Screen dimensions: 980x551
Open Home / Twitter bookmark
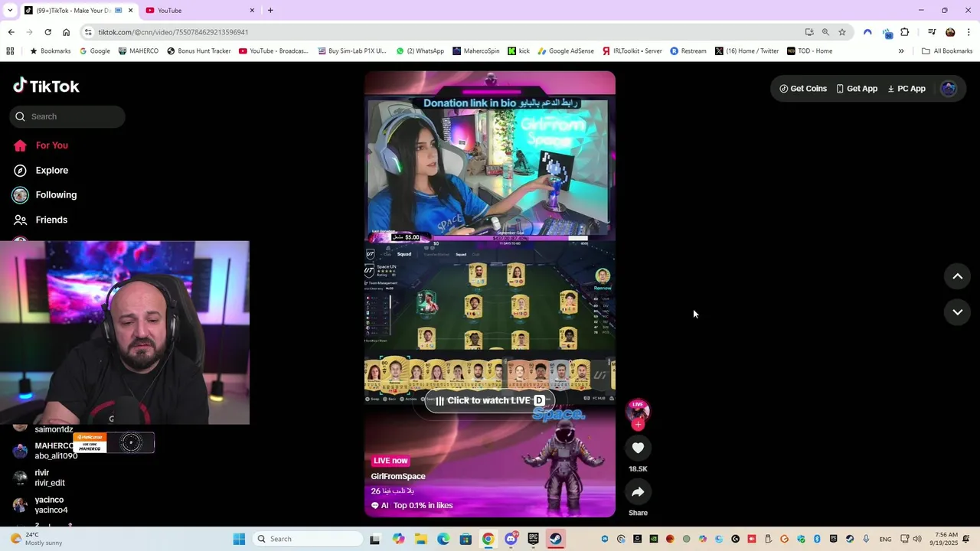pos(747,51)
